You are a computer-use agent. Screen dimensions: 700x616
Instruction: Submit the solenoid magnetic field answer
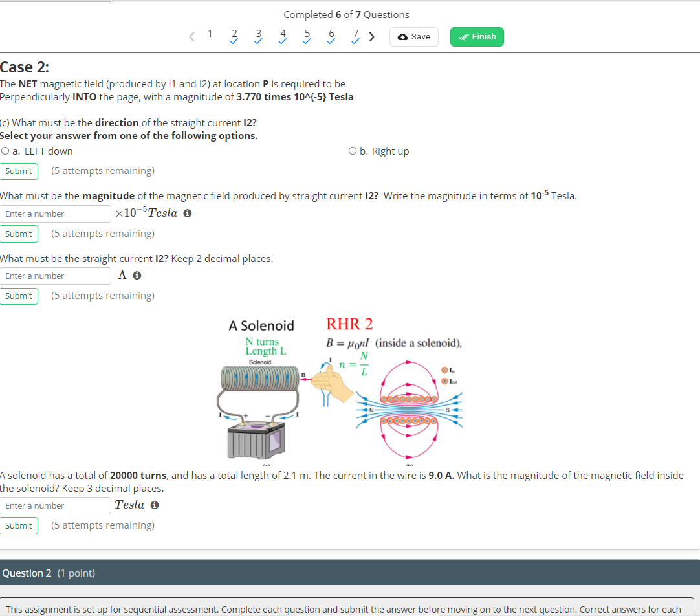coord(19,525)
